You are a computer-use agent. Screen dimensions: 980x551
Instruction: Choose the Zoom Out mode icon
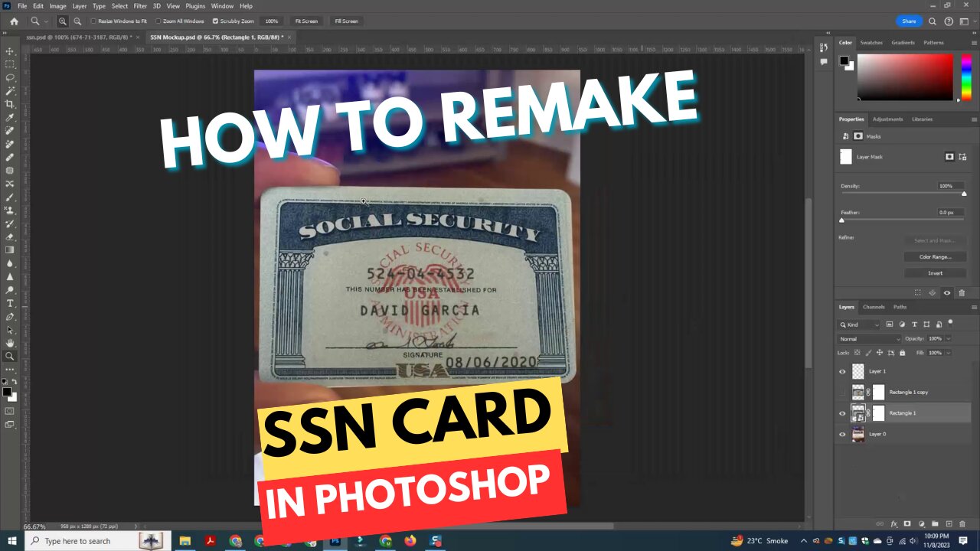77,21
